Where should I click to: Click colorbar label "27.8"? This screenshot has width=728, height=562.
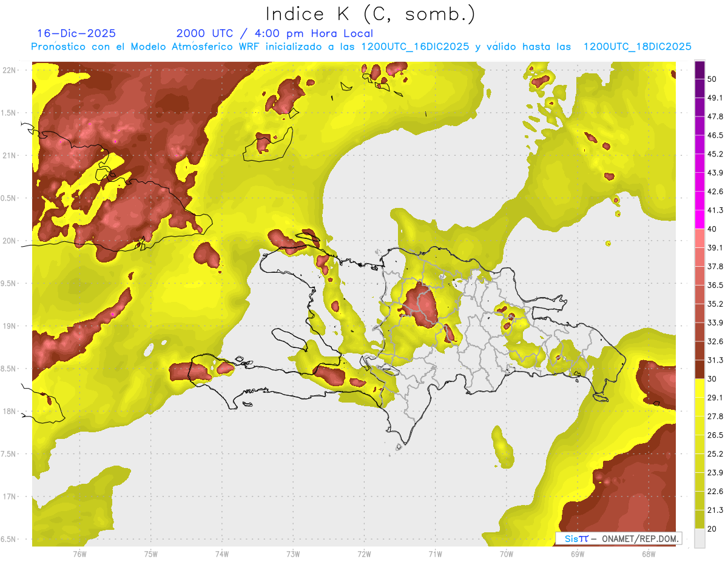[715, 416]
